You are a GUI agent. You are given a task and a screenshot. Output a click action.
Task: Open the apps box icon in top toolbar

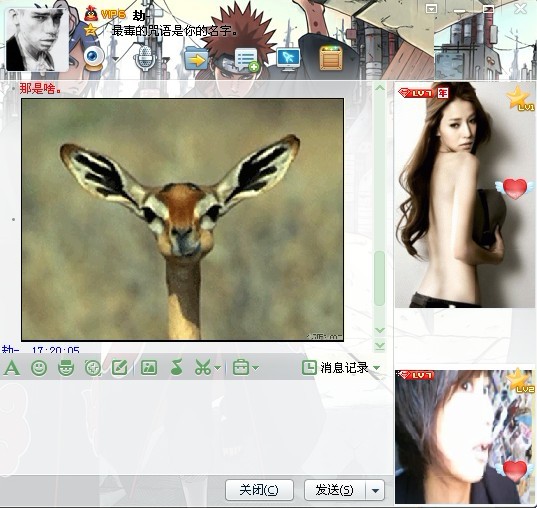(331, 58)
